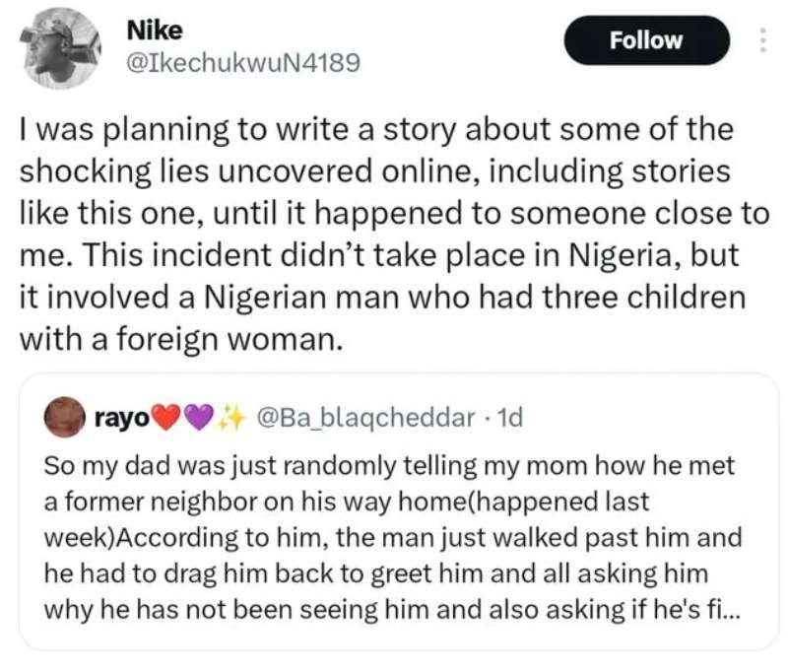Click the red heart emoji beside rayo

coord(166,418)
